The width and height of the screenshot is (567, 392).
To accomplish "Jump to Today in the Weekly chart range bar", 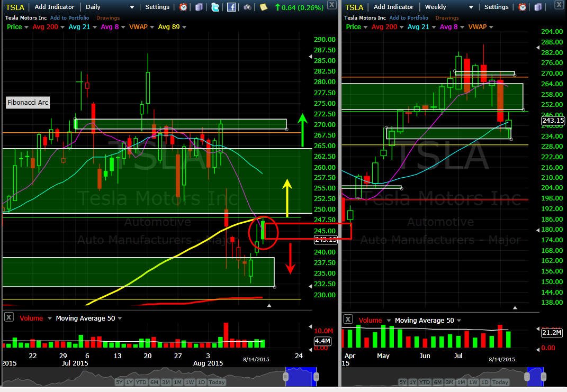I will click(x=500, y=382).
